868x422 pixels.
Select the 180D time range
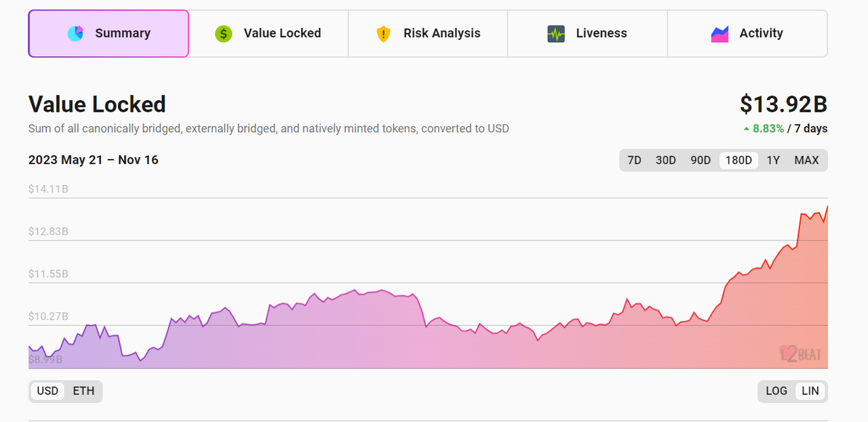[x=738, y=161]
